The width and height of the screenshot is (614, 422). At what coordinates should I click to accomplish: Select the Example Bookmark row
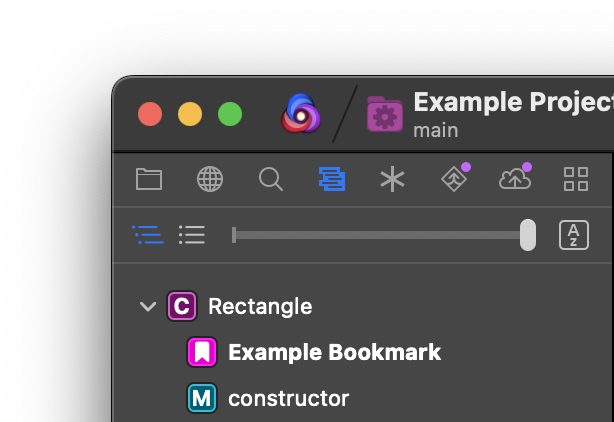click(x=362, y=352)
